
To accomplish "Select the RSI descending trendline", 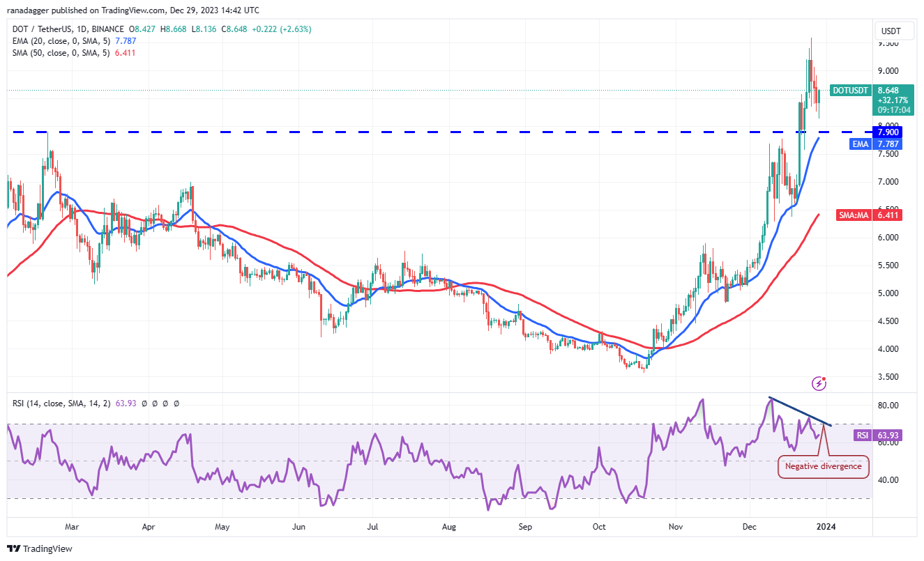I will point(801,411).
